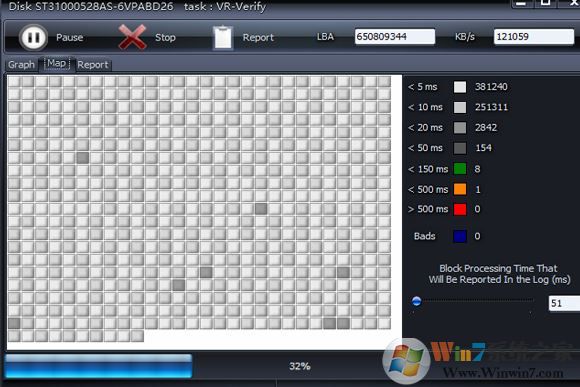
Task: Click the < 20 ms gray swatch
Action: coord(460,128)
